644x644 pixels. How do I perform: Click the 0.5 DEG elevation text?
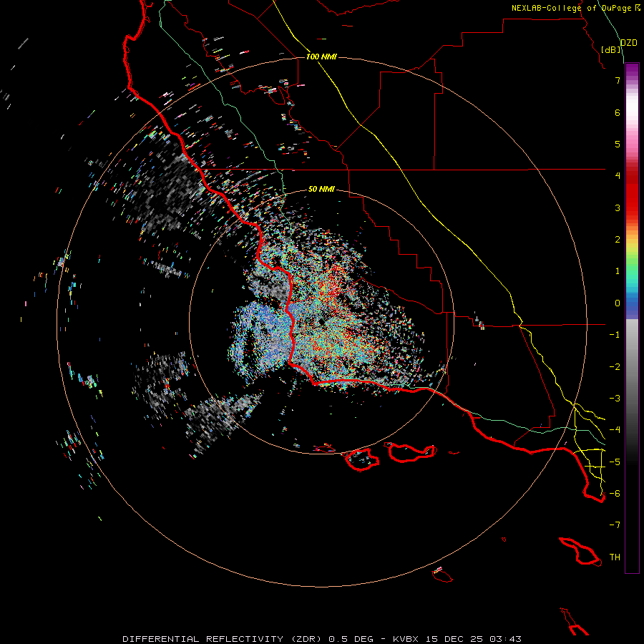tap(351, 639)
